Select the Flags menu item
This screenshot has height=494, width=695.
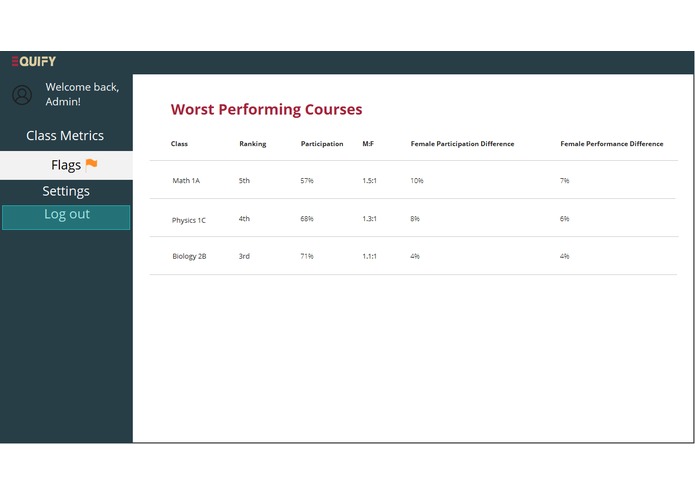click(x=66, y=165)
